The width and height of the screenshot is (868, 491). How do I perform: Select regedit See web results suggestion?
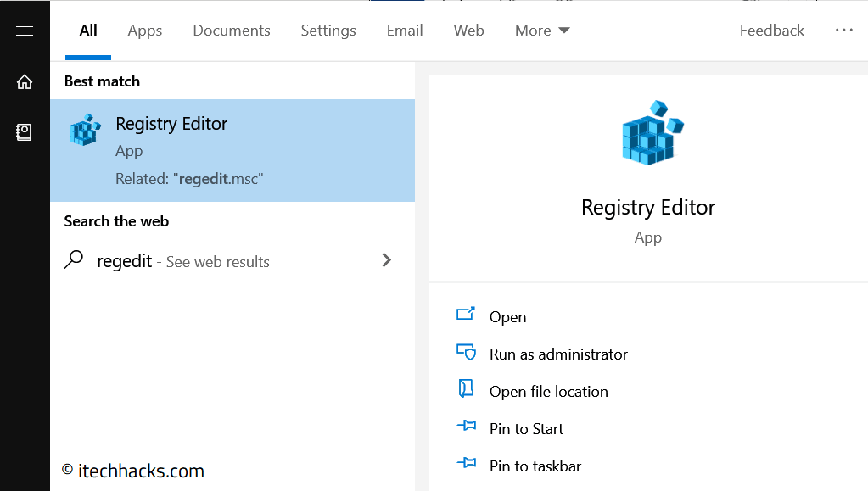[183, 262]
